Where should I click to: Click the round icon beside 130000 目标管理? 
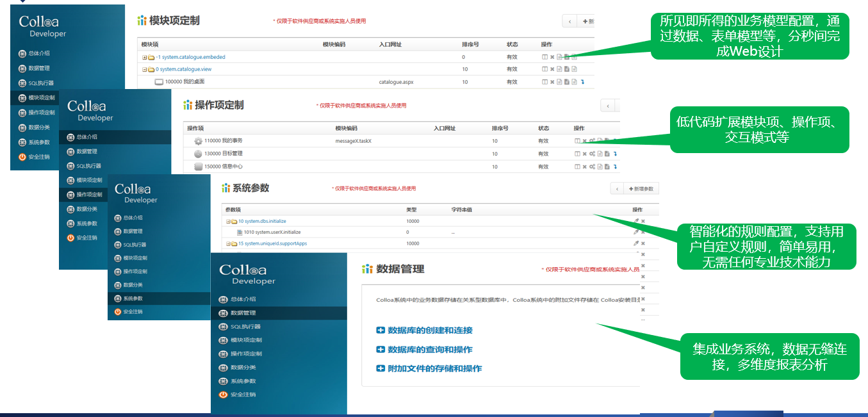tap(198, 154)
